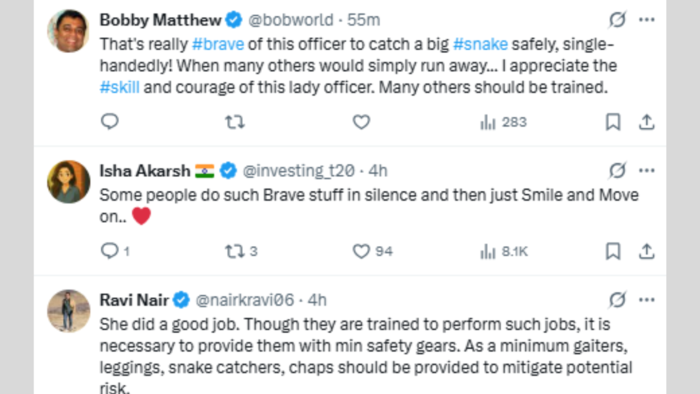Open Bobby Matthew's profile picture
Screen dimensions: 700x394
click(69, 31)
